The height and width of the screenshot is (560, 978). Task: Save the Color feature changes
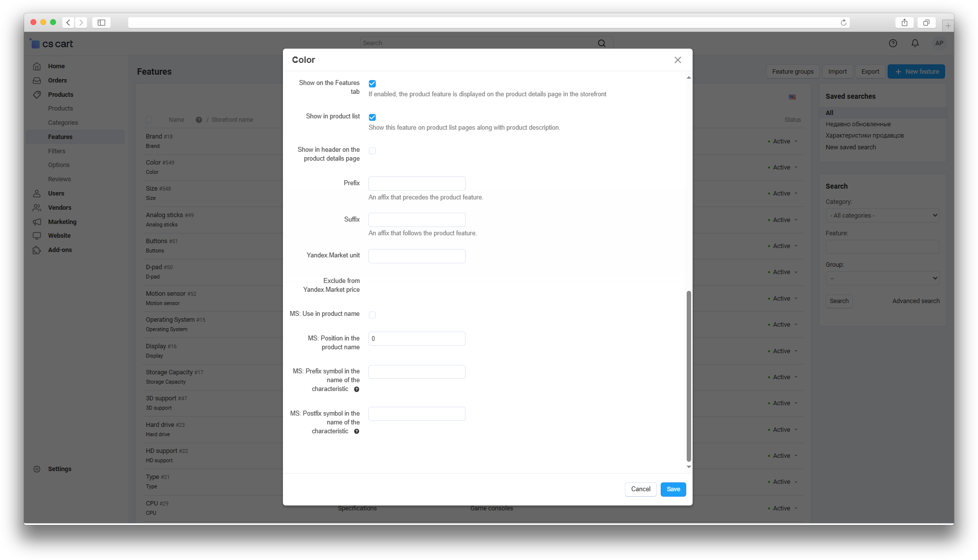(673, 489)
